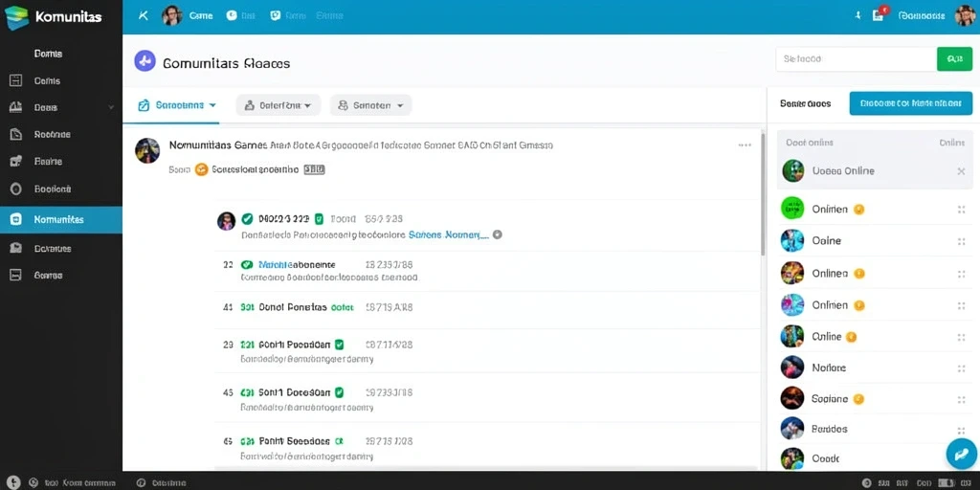Click the SHB badge under post title

coord(314,169)
